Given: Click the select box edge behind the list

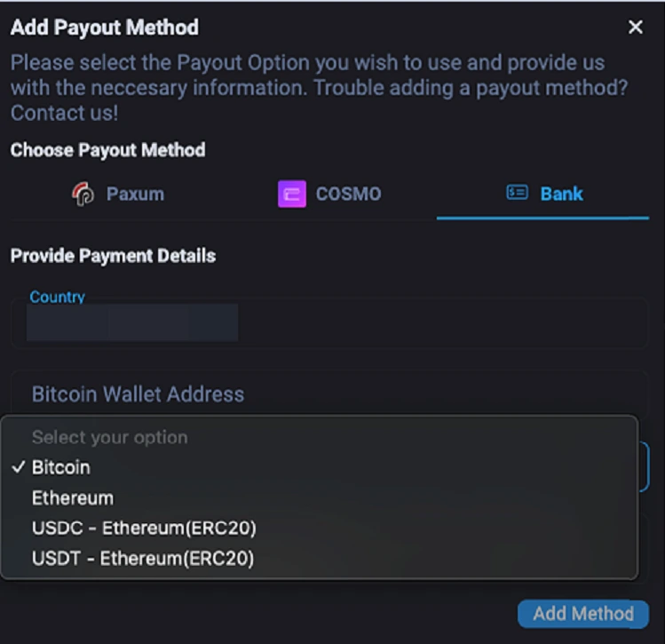Looking at the screenshot, I should click(645, 467).
